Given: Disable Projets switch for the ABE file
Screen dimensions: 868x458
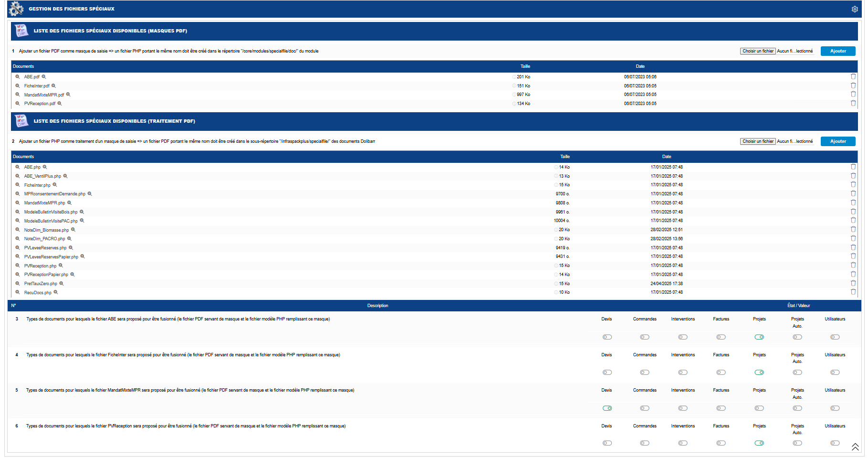Looking at the screenshot, I should point(759,337).
